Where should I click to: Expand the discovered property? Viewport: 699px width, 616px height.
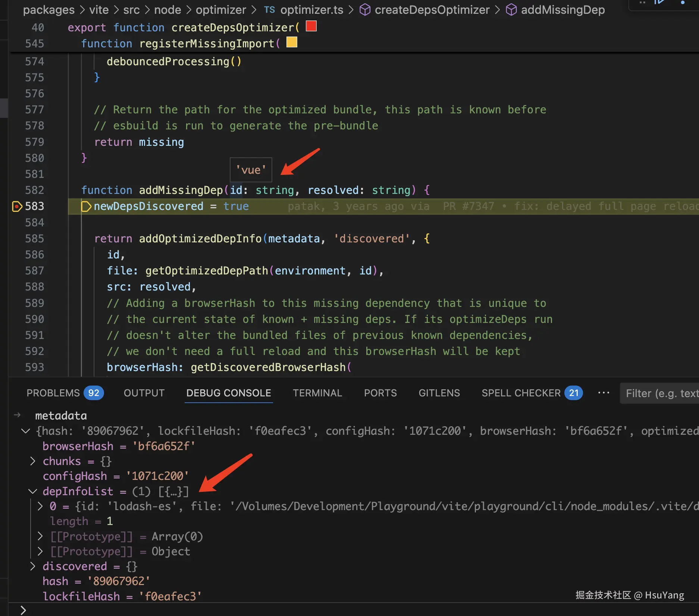pos(33,566)
